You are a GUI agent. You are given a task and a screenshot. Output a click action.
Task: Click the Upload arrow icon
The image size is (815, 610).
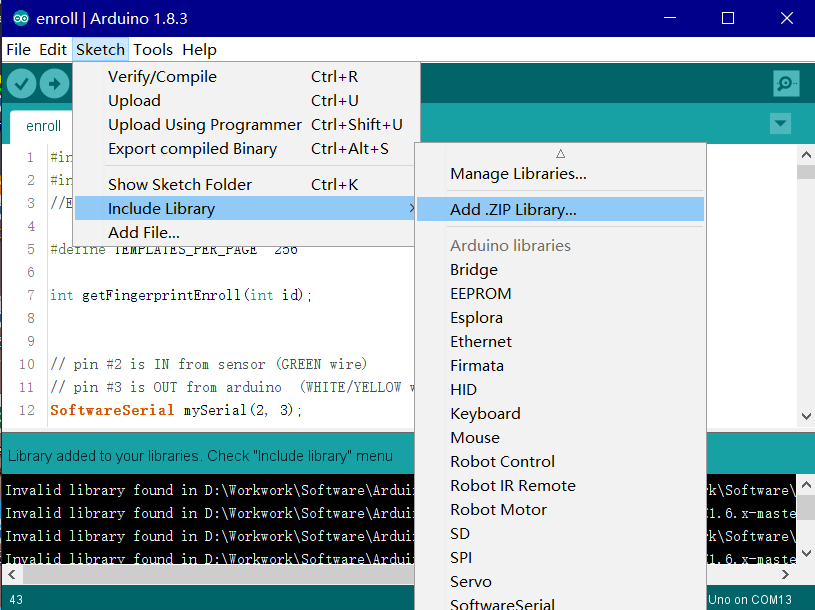coord(54,84)
